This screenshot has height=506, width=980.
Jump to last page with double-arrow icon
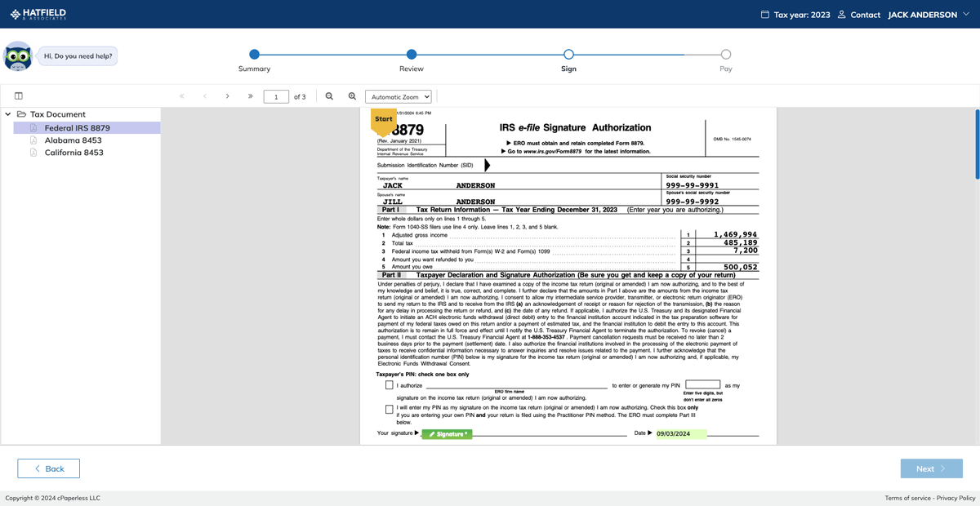click(x=250, y=95)
